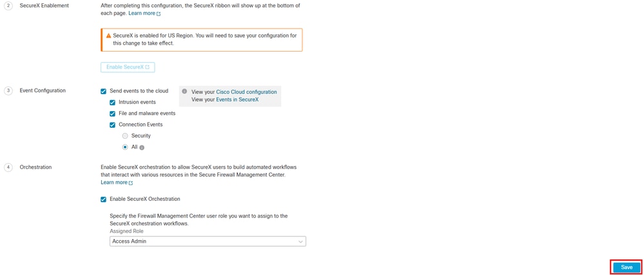Open the Events in SecureX link
Image resolution: width=644 pixels, height=275 pixels.
237,99
